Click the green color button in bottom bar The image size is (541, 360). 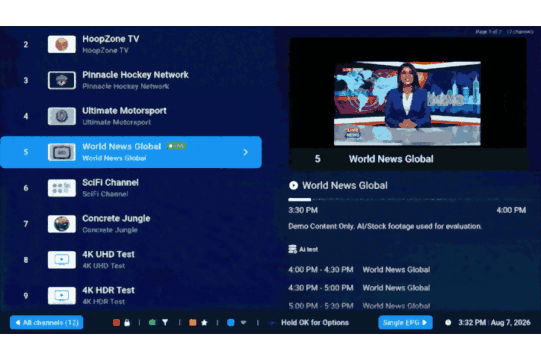[152, 322]
